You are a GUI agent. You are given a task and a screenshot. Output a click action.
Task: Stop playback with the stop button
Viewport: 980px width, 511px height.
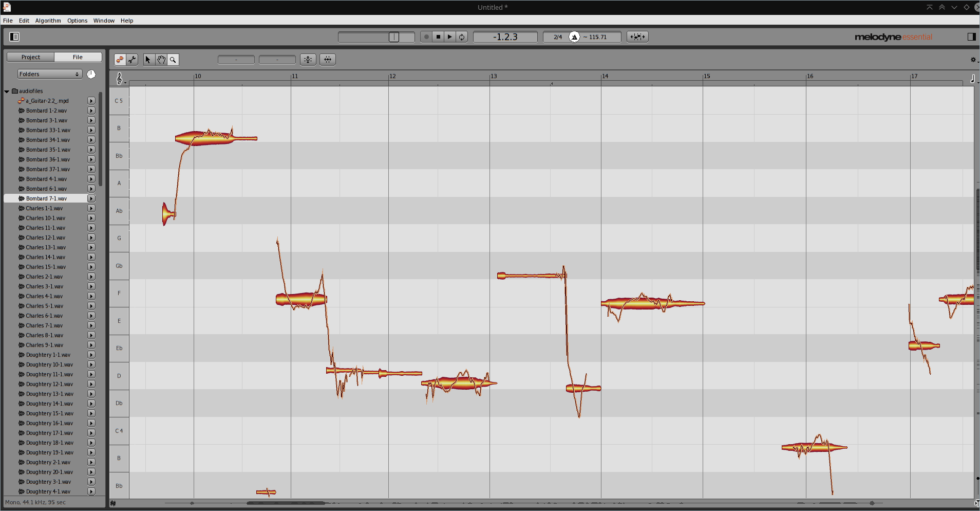pos(438,36)
